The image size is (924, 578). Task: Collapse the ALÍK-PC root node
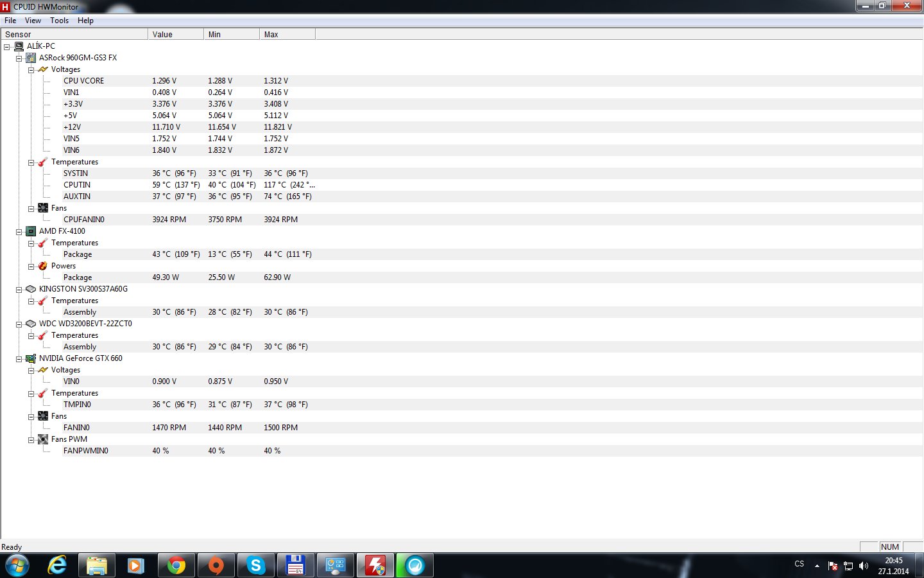[x=6, y=47]
